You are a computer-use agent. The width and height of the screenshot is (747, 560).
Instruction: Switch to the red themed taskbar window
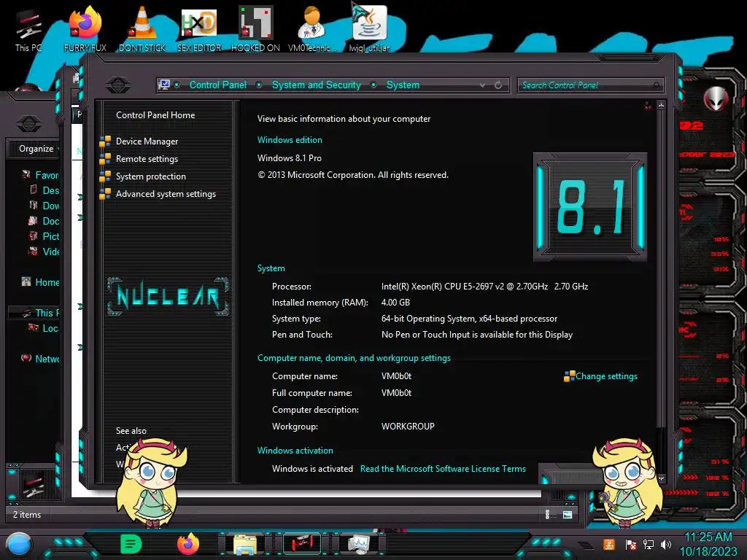coord(302,544)
